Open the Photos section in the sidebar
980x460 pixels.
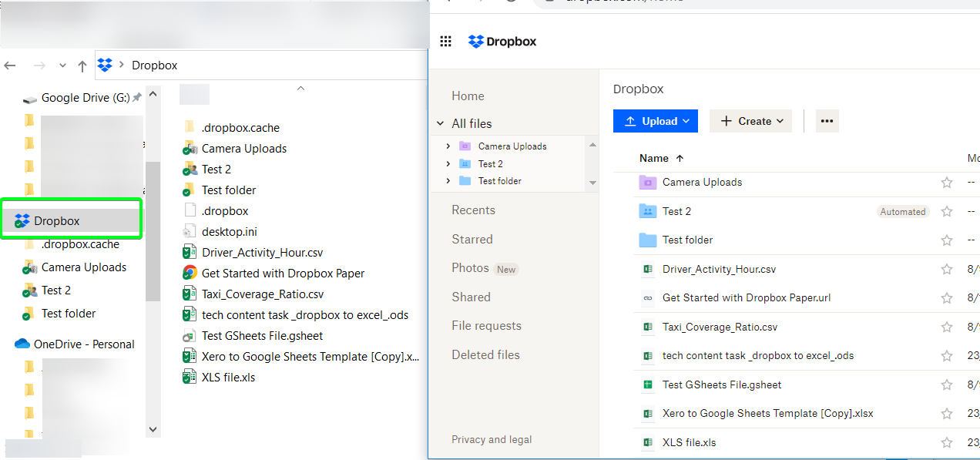(x=469, y=268)
